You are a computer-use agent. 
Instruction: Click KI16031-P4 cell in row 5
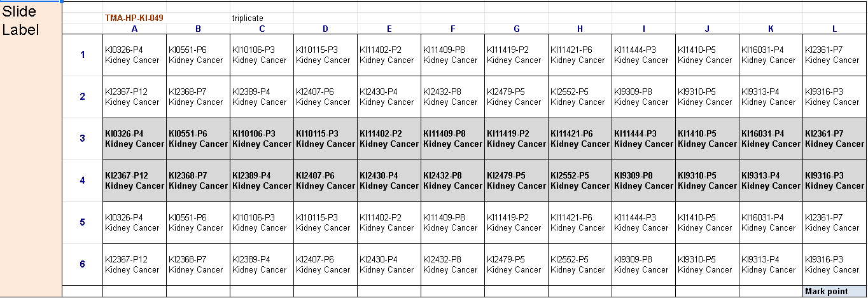click(x=771, y=222)
